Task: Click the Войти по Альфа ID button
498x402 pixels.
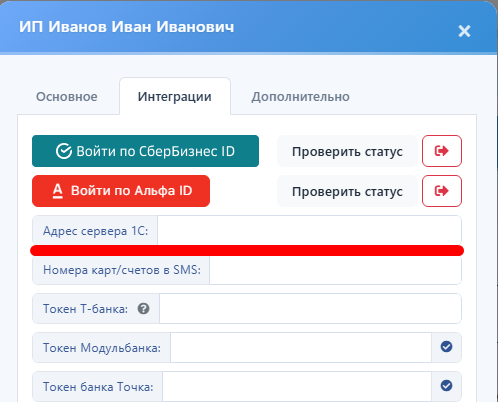Action: tap(121, 191)
